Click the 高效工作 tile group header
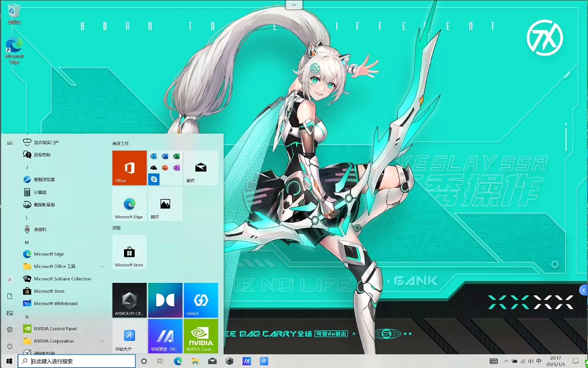Screen dimensions: 588x368 coord(120,144)
